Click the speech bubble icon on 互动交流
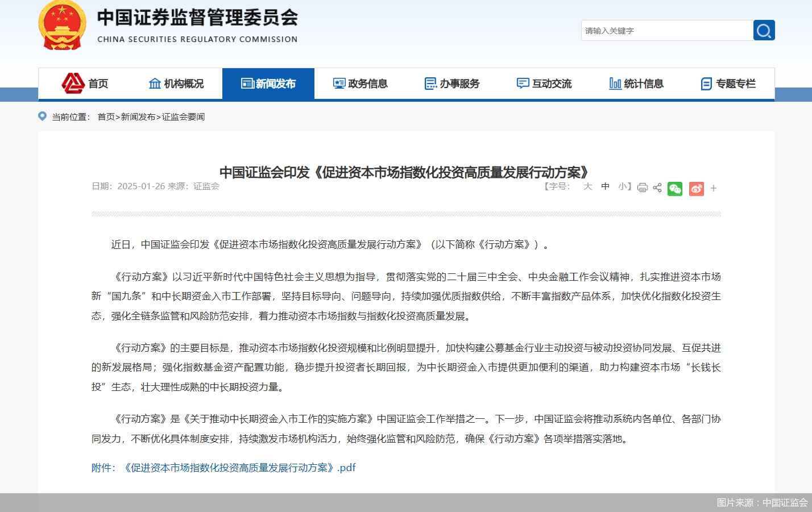The height and width of the screenshot is (512, 812). click(x=522, y=83)
